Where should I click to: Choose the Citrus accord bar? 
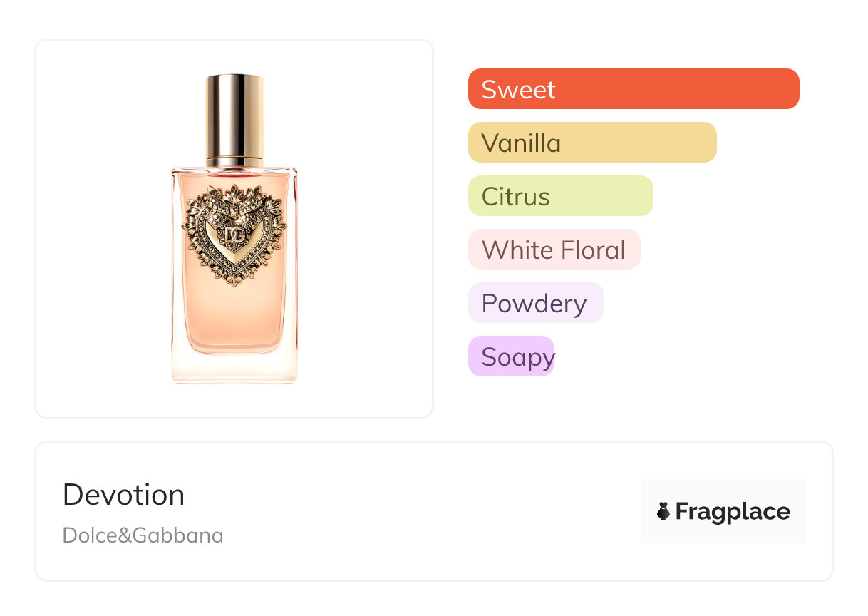click(560, 196)
